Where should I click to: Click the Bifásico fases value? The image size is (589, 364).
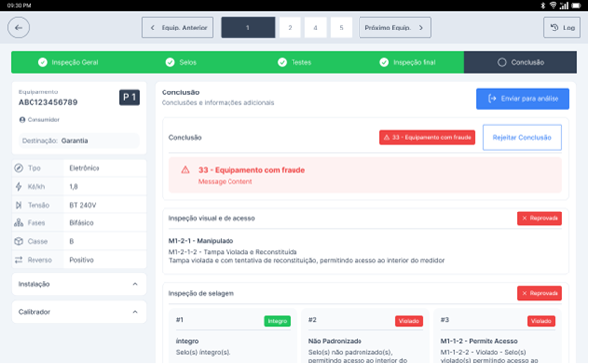[81, 223]
